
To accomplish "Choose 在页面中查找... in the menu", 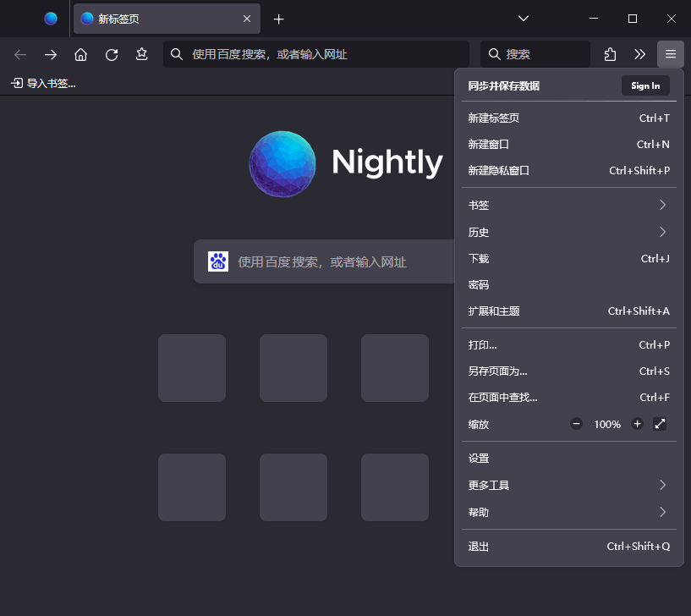I will (568, 398).
